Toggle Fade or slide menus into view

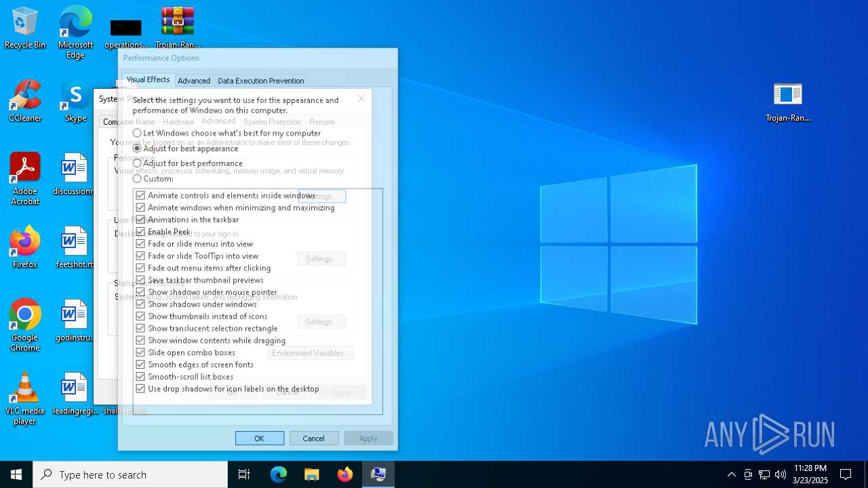(x=194, y=244)
